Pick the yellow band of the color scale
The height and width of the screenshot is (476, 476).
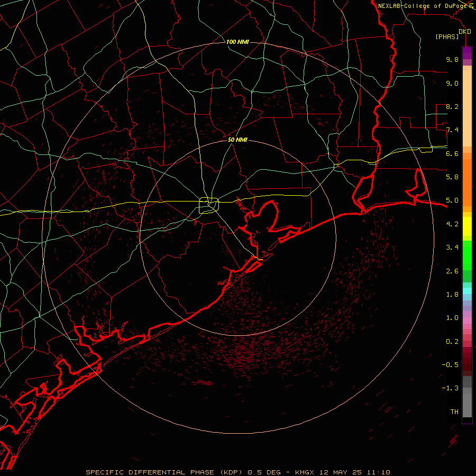click(x=467, y=226)
